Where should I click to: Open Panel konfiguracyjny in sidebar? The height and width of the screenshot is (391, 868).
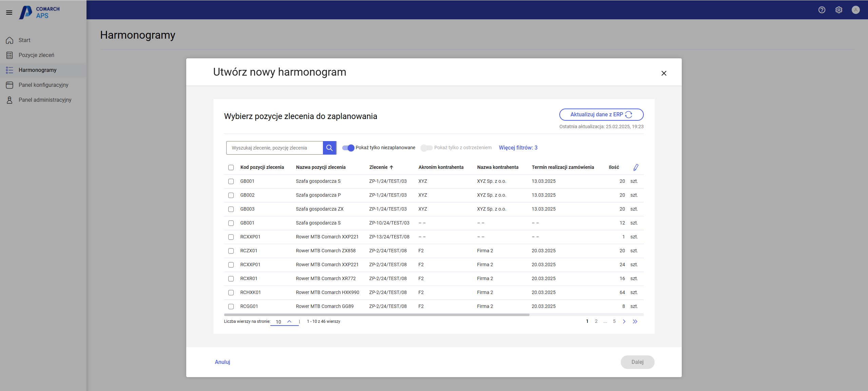tap(43, 85)
